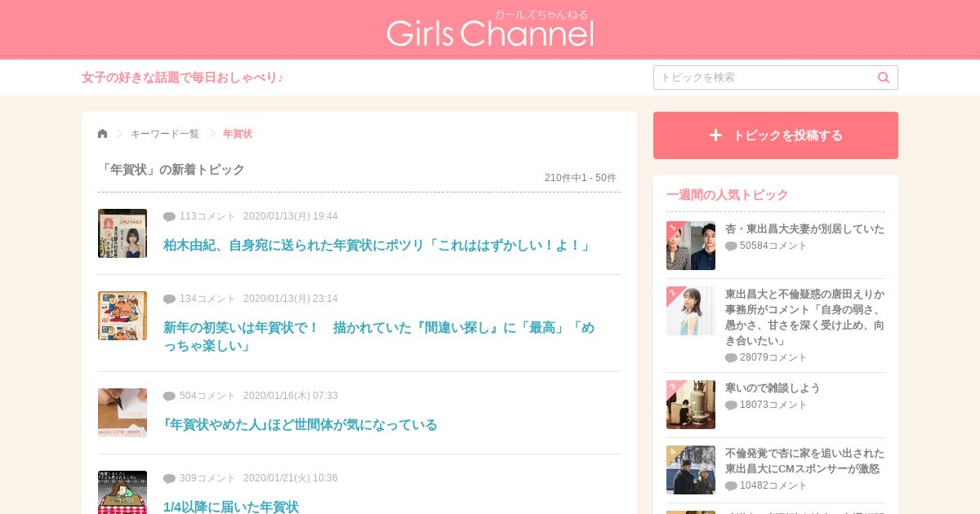
Task: Open popular topic 寒いので雑談しよう
Action: 773,388
